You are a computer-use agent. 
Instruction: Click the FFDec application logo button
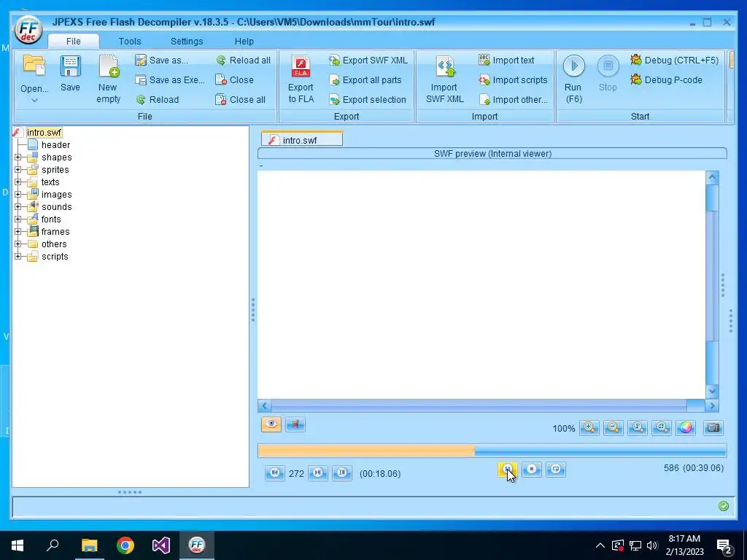click(28, 30)
